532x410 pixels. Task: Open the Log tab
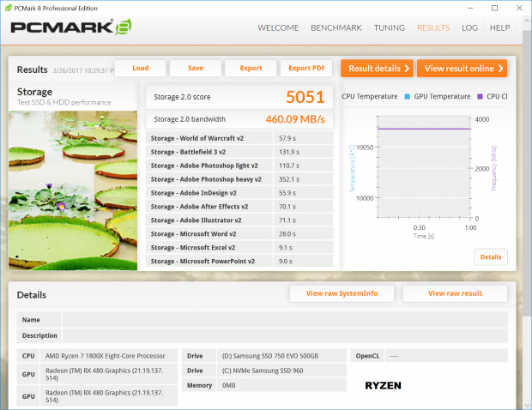coord(469,27)
